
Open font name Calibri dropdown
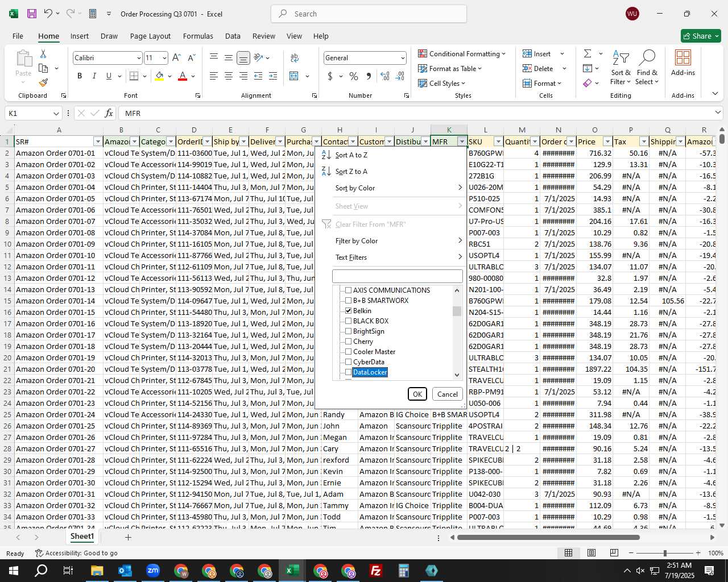[138, 58]
